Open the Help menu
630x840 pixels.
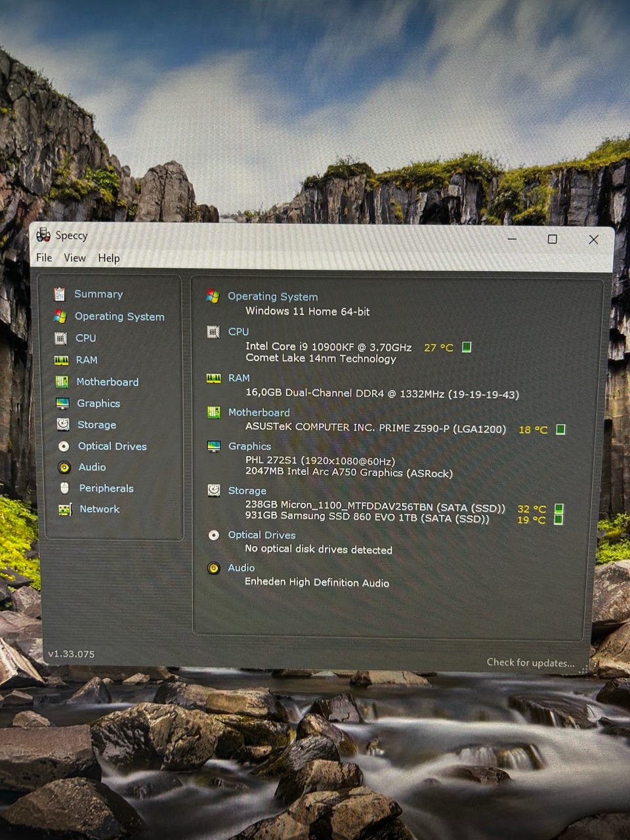coord(109,258)
